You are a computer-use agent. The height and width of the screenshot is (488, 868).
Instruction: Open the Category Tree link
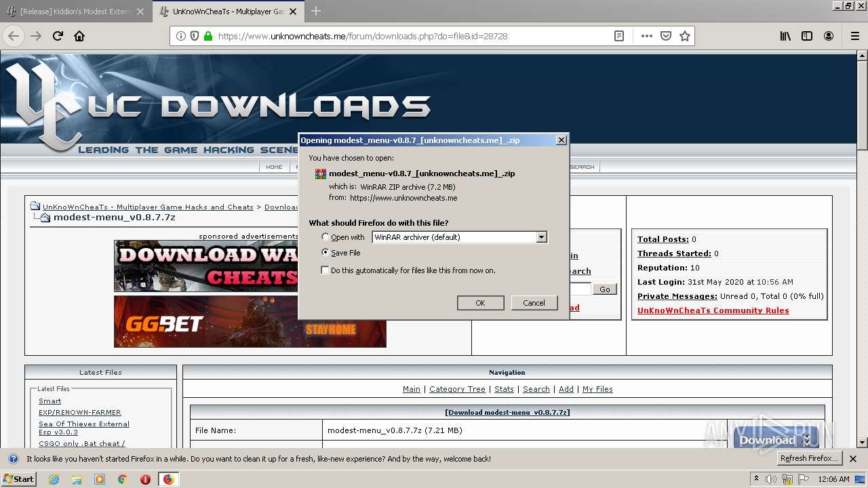pos(457,389)
